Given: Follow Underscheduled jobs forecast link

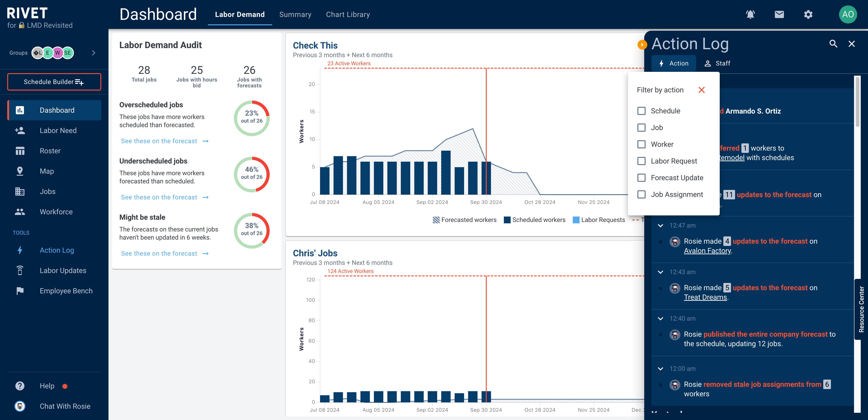Looking at the screenshot, I should coord(165,197).
